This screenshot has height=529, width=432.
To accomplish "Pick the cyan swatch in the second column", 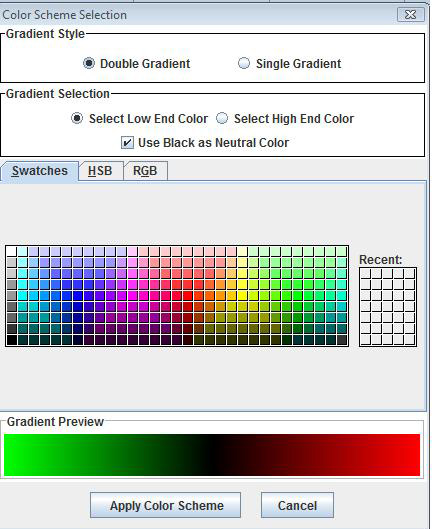I will click(23, 296).
